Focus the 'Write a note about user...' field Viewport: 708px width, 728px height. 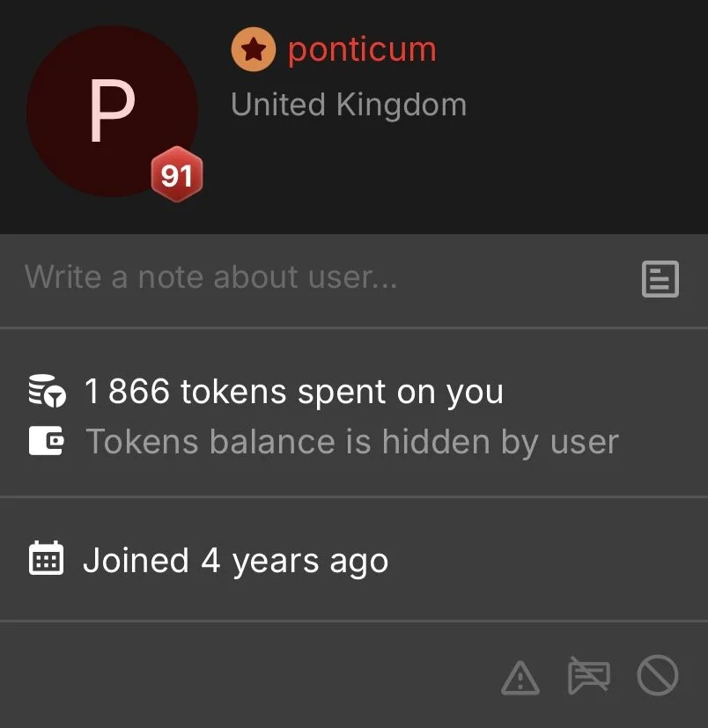pyautogui.click(x=325, y=278)
